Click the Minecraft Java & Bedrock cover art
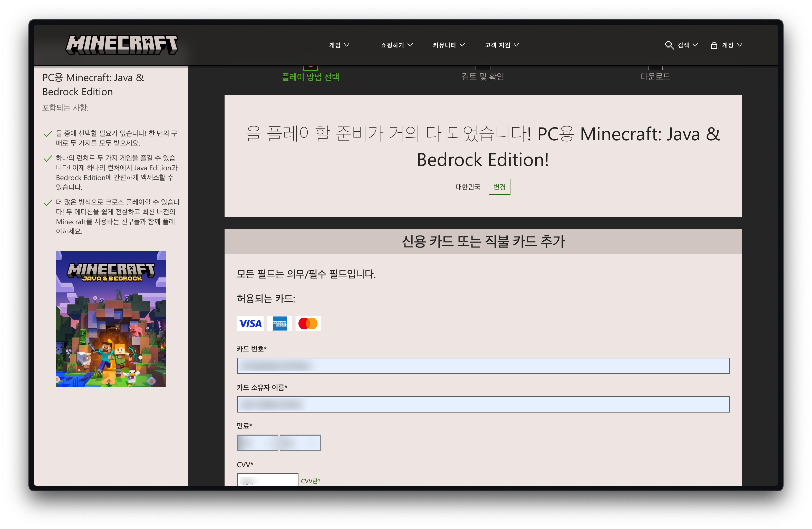The width and height of the screenshot is (812, 529). point(111,319)
